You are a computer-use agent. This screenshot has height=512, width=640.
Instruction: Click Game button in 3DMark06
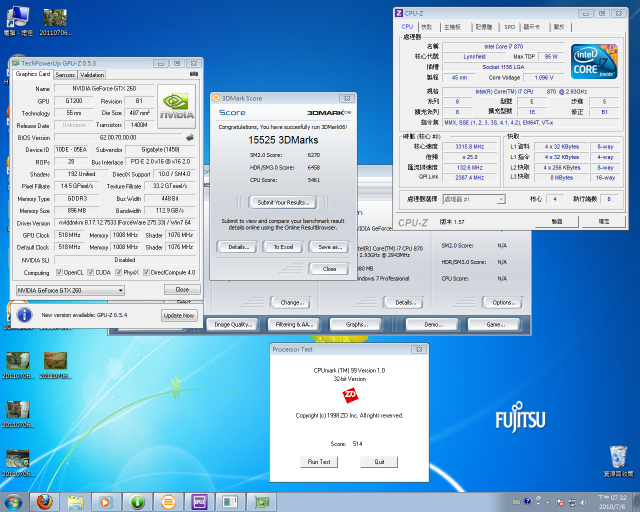pos(494,325)
